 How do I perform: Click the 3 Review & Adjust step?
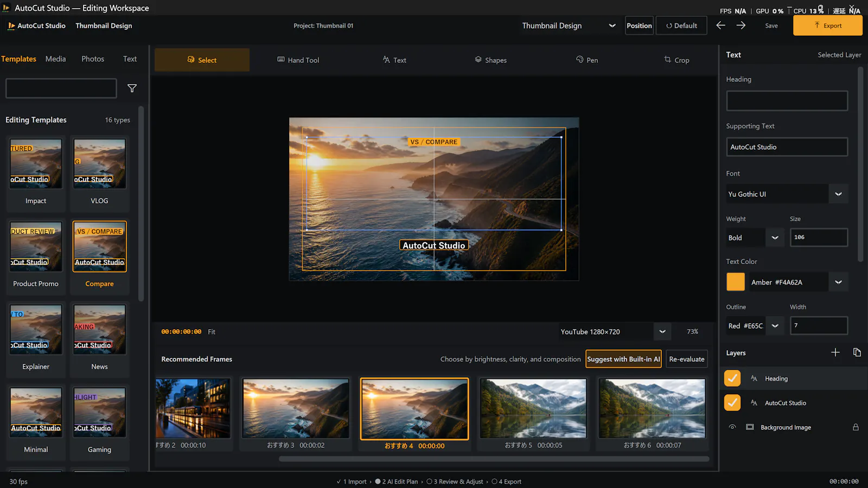(x=455, y=481)
